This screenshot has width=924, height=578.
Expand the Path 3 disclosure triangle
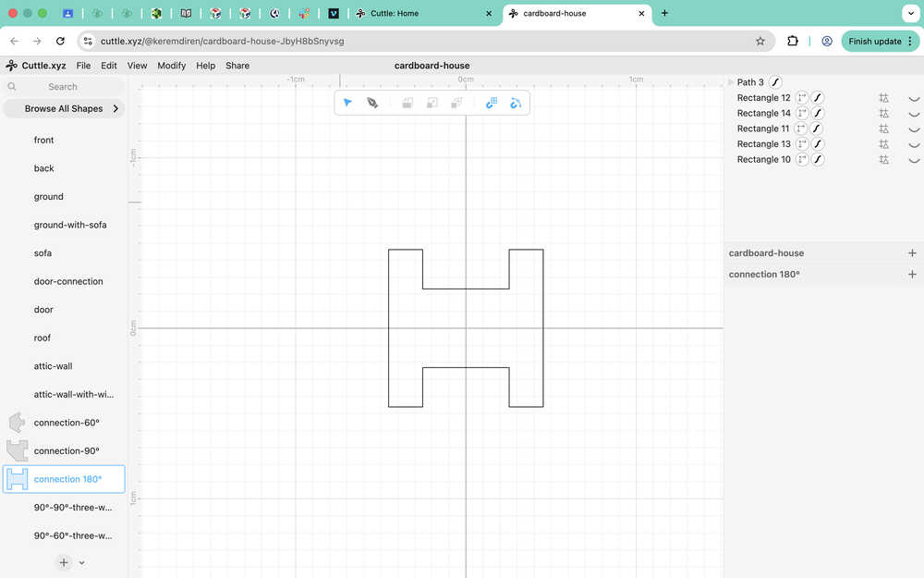click(x=731, y=82)
